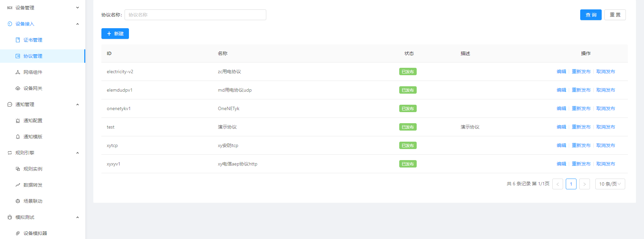Open the 规则引擎 menu group
This screenshot has height=239, width=644.
tap(25, 153)
